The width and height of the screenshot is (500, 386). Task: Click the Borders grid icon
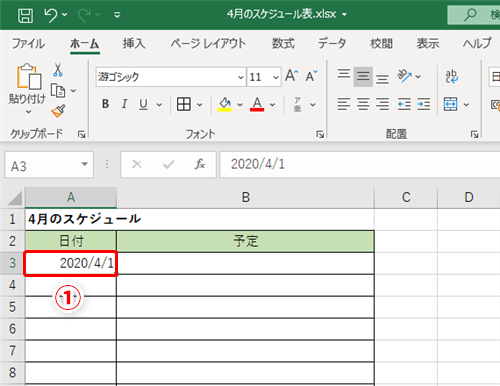(x=184, y=104)
